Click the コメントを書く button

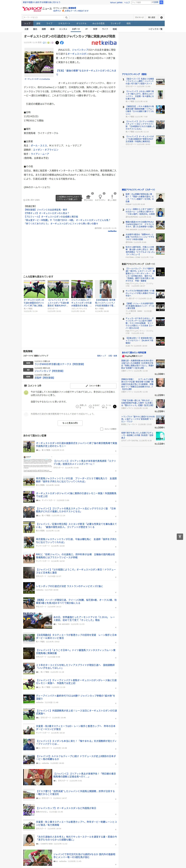click(x=93, y=386)
